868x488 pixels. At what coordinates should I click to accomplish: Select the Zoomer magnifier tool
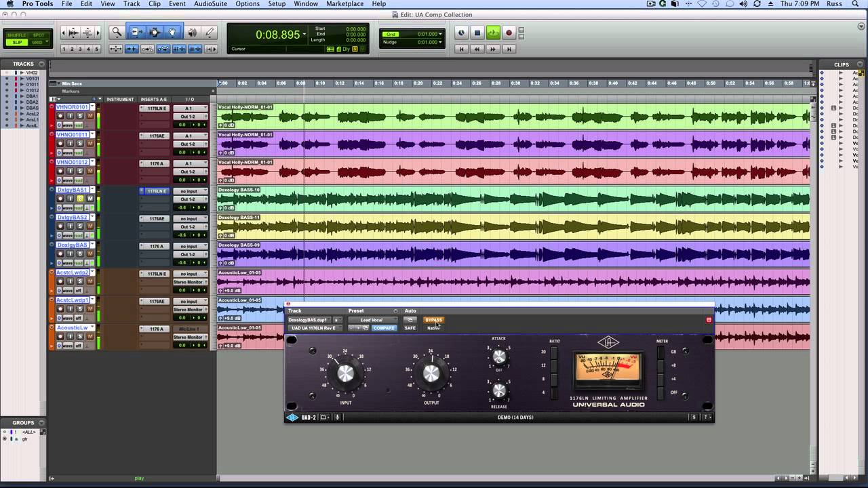click(x=117, y=32)
